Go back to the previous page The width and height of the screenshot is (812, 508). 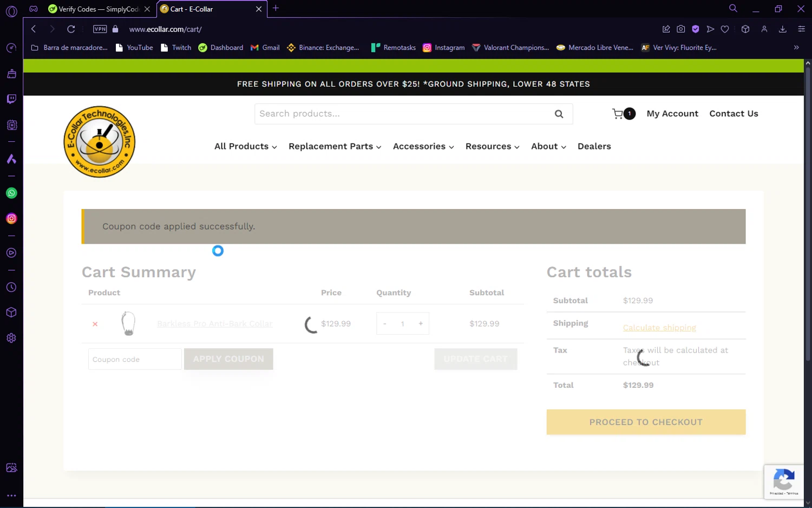[x=34, y=29]
